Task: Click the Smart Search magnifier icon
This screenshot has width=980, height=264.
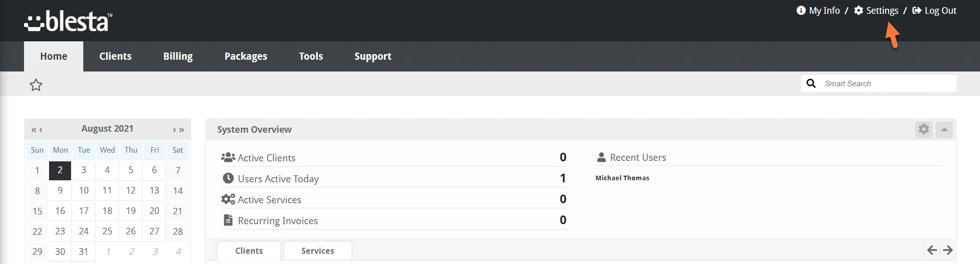Action: [x=811, y=83]
